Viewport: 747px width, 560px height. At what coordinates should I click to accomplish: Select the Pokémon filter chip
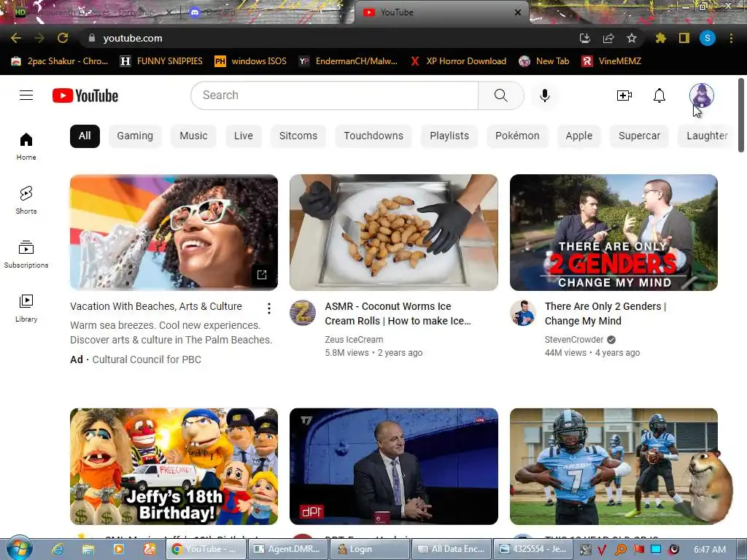pyautogui.click(x=517, y=136)
